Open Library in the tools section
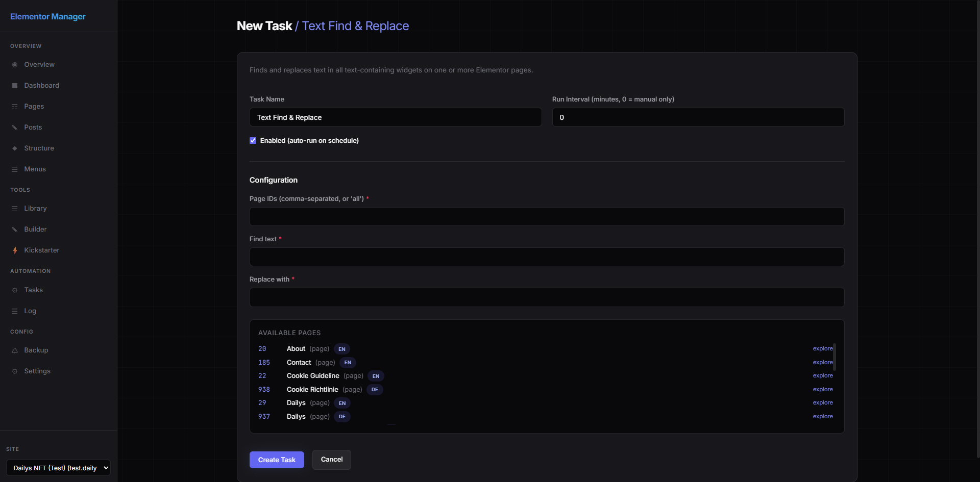980x482 pixels. 35,209
